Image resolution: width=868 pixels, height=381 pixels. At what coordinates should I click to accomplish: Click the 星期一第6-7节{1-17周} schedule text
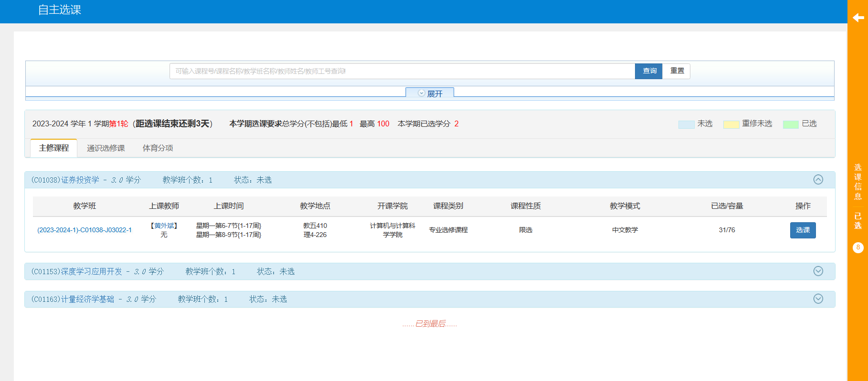(229, 226)
